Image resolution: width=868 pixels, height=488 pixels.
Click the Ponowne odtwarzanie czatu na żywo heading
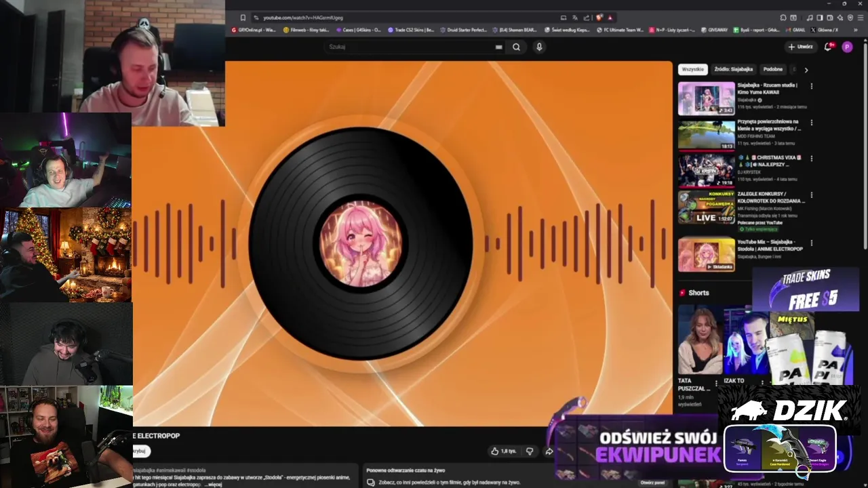click(406, 470)
